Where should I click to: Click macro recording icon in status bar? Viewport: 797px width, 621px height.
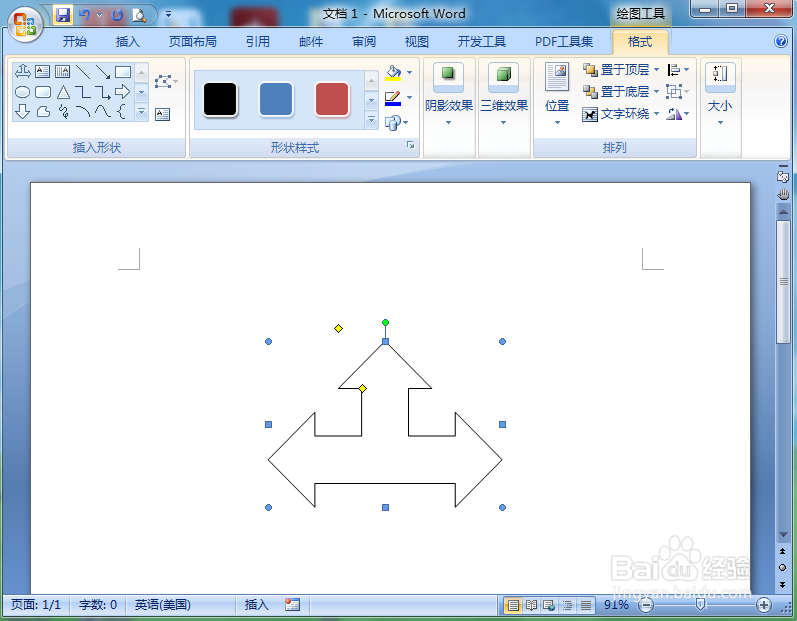coord(292,605)
